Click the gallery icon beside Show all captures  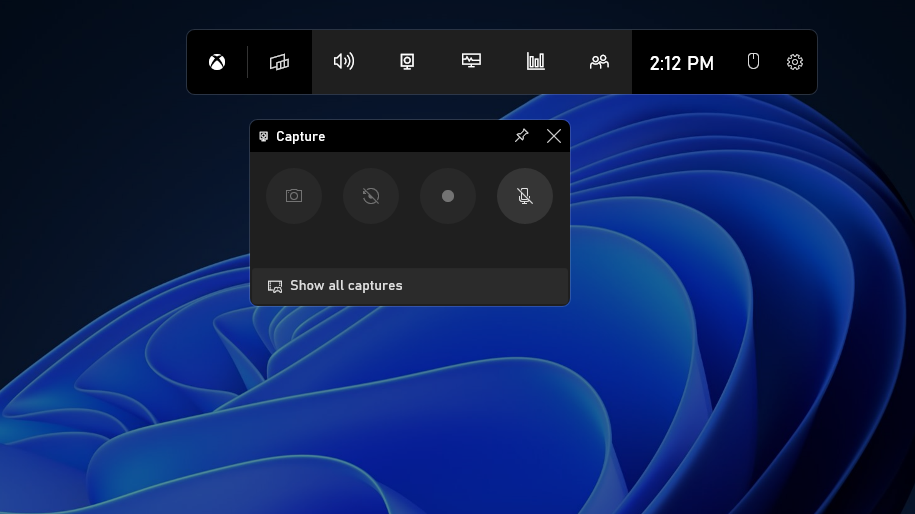275,286
